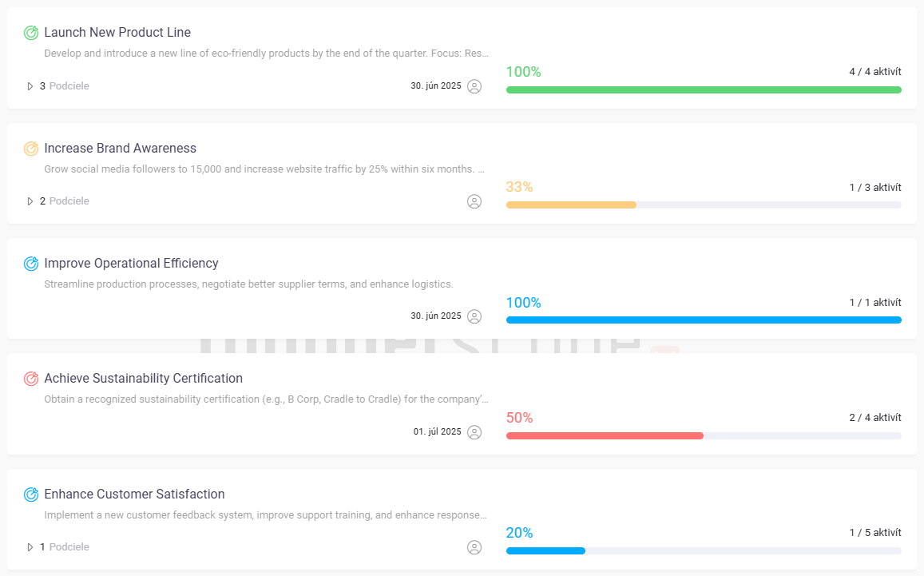Image resolution: width=924 pixels, height=576 pixels.
Task: Click the green goal icon for Launch New Product Line
Action: pos(31,33)
